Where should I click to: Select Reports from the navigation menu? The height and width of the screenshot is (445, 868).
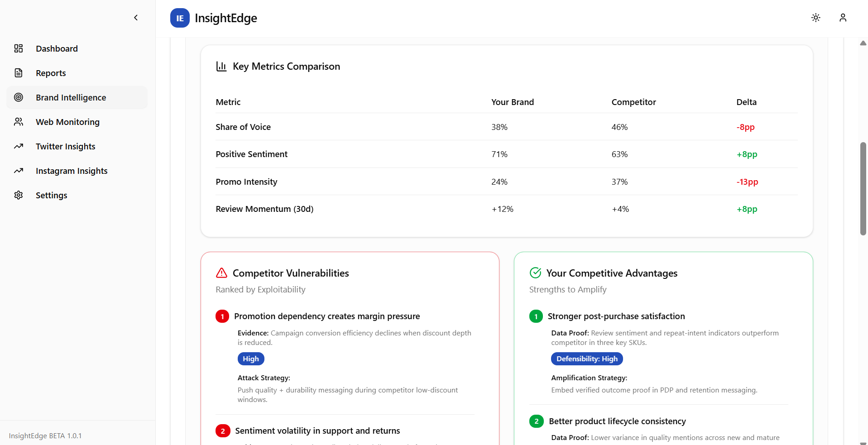click(x=50, y=73)
